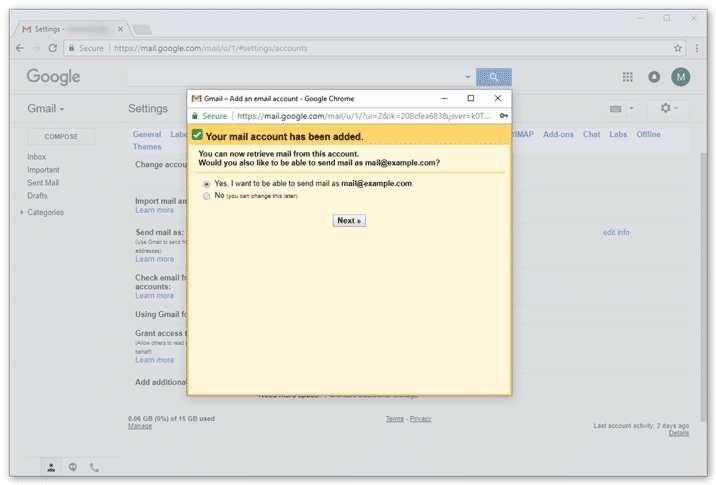The width and height of the screenshot is (716, 485).
Task: Click in the Gmail search field
Action: click(295, 77)
